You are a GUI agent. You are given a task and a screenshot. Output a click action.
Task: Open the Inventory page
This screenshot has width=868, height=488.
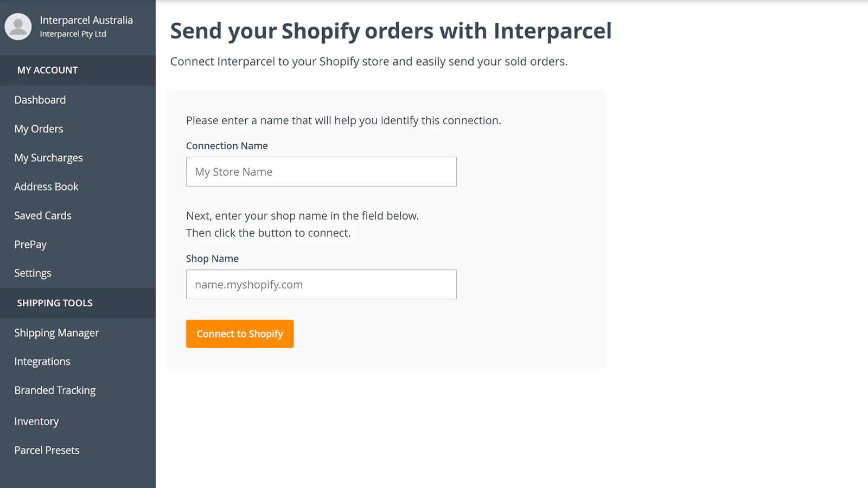tap(36, 421)
